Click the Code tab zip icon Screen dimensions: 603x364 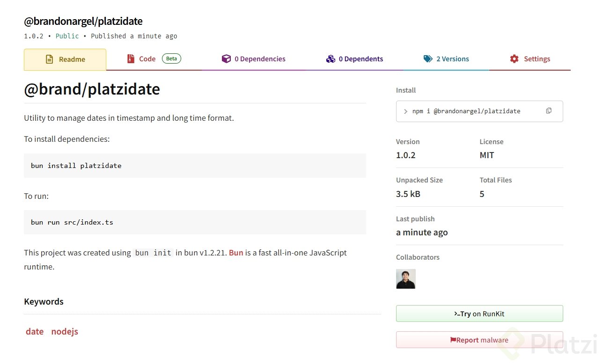click(x=131, y=59)
